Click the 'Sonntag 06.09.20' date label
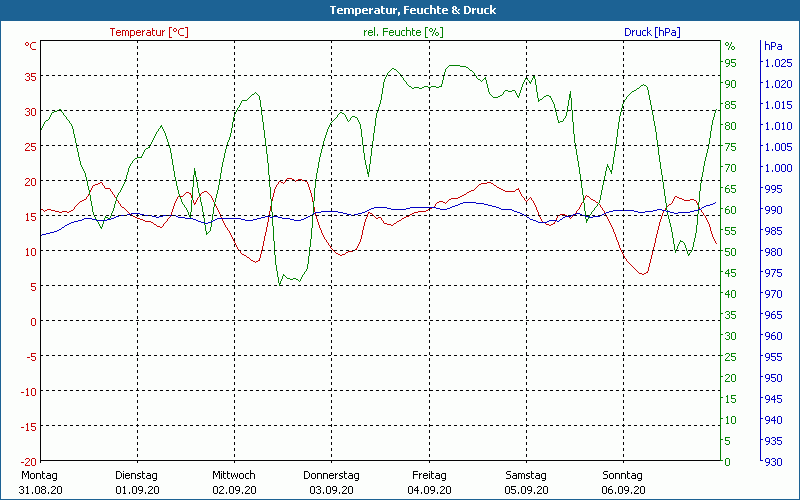 [x=624, y=482]
